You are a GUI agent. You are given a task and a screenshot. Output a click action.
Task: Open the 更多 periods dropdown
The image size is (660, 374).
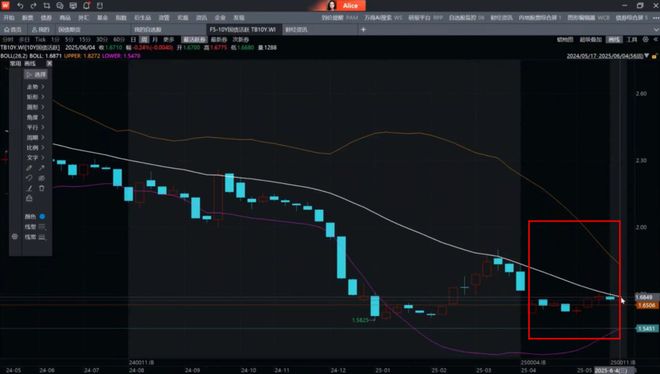click(x=168, y=40)
